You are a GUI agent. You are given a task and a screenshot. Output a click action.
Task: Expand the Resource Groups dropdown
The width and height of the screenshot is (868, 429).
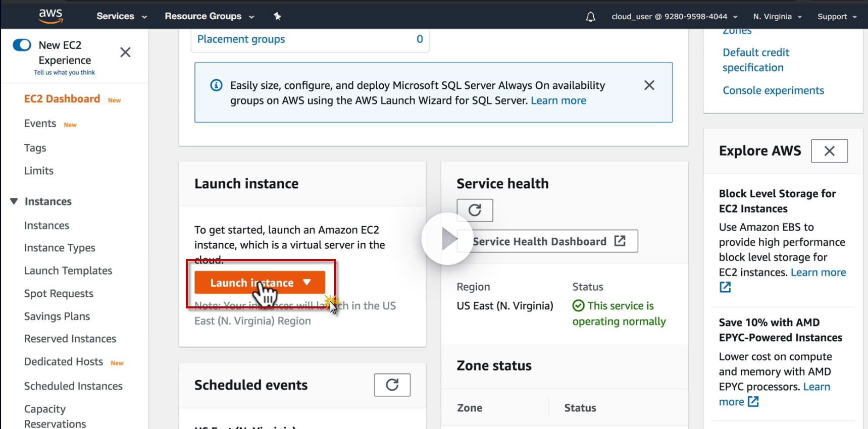point(209,16)
